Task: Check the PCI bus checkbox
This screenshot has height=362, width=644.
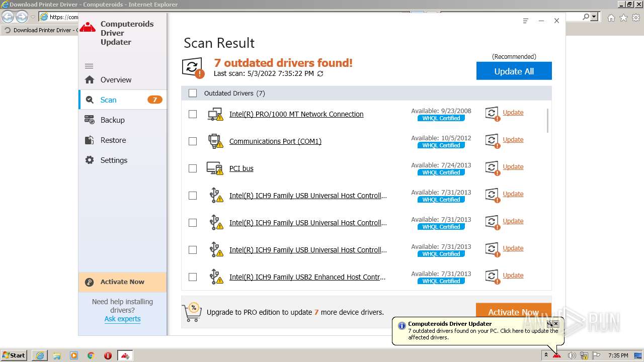Action: click(x=193, y=168)
